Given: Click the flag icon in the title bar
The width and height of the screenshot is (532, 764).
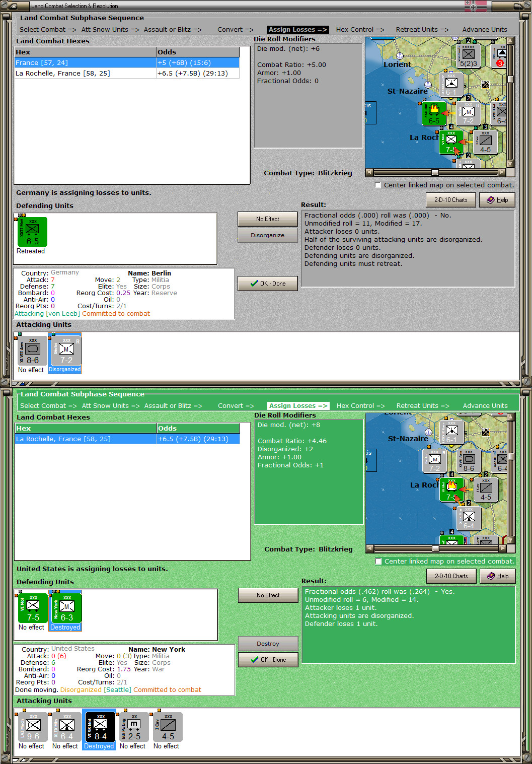Looking at the screenshot, I should [x=475, y=6].
